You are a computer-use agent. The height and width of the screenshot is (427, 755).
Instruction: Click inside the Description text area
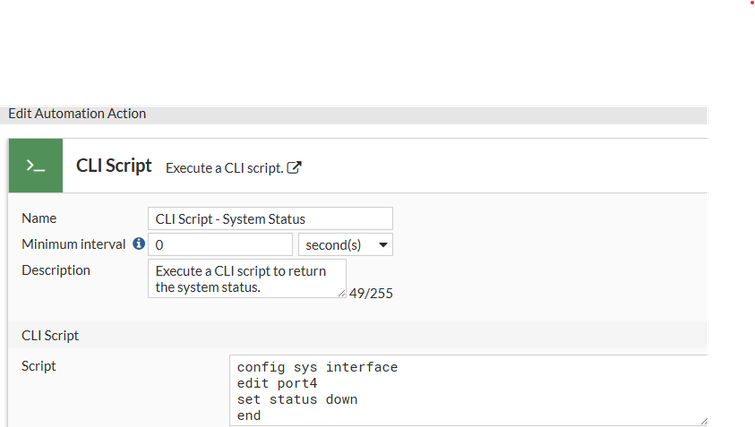[245, 279]
